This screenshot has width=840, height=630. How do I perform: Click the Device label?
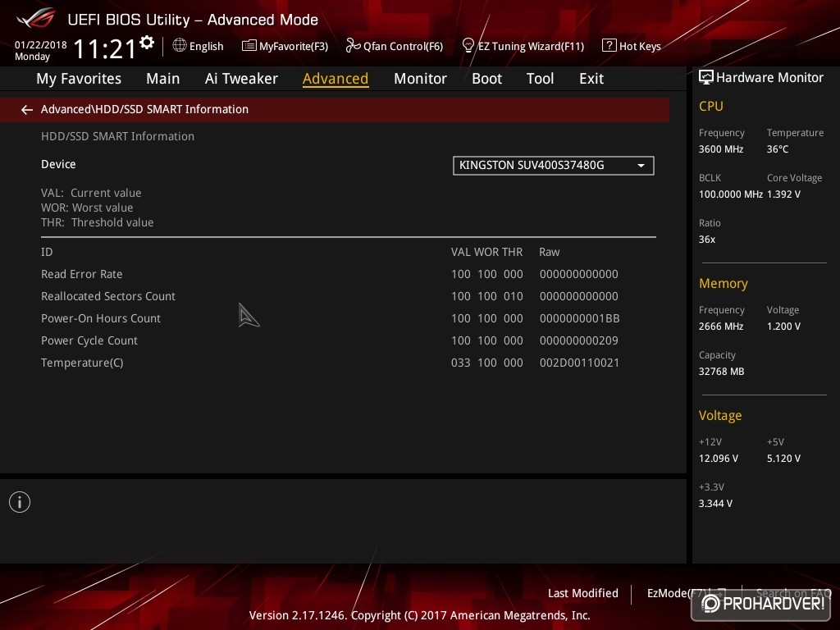pyautogui.click(x=58, y=164)
